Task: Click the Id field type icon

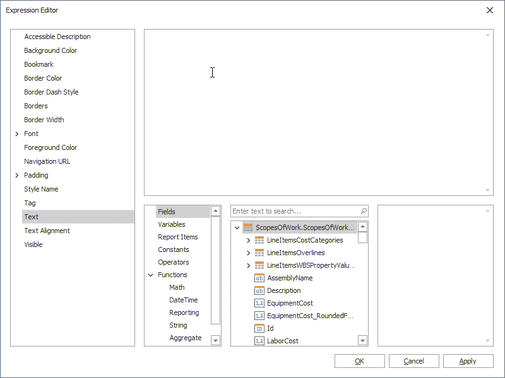Action: [259, 329]
